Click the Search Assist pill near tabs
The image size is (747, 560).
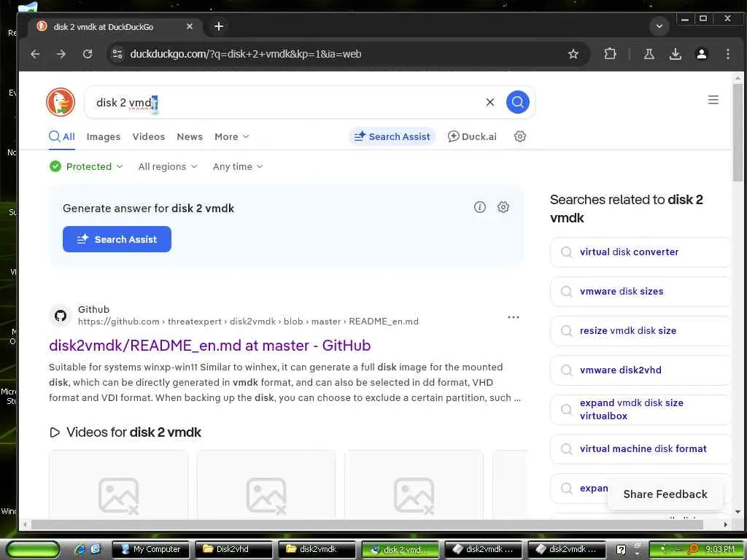(x=392, y=136)
